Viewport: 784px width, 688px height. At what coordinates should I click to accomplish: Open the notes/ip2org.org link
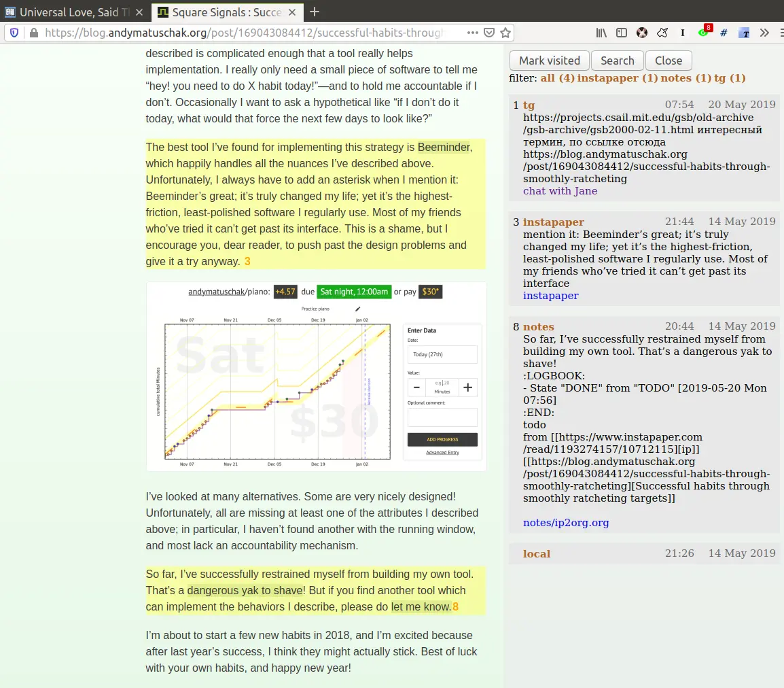566,523
